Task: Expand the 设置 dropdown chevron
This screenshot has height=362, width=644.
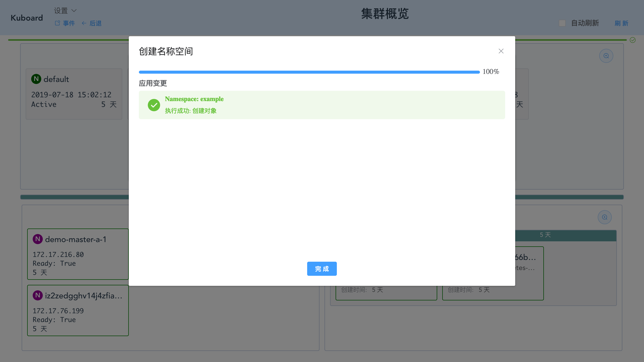Action: click(74, 11)
